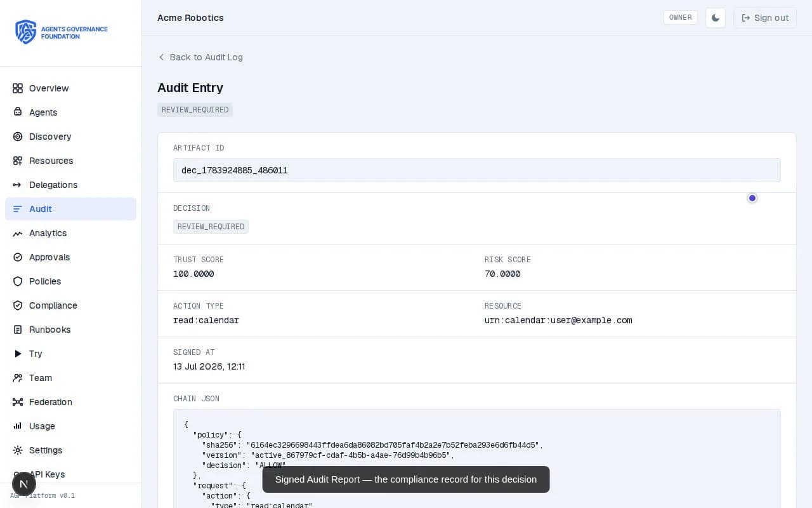Click the Discovery target icon

[x=18, y=137]
